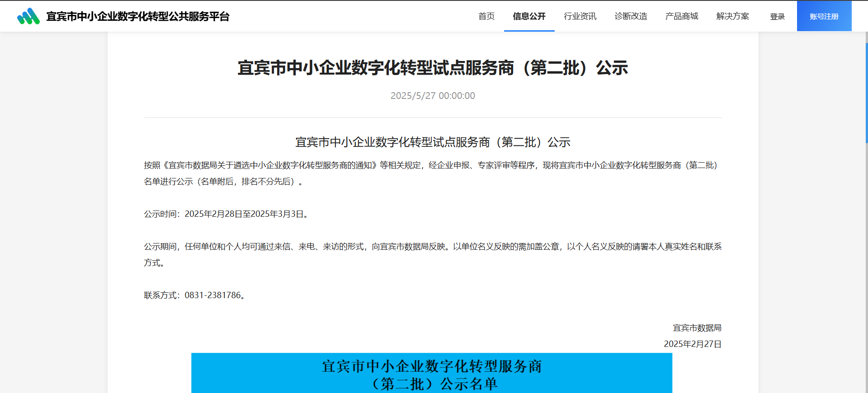This screenshot has width=868, height=393.
Task: Go to 行业资讯 section
Action: click(580, 16)
